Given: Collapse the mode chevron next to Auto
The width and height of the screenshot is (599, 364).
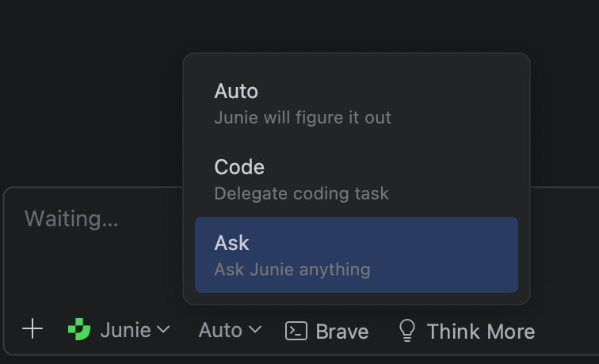Looking at the screenshot, I should (x=254, y=329).
